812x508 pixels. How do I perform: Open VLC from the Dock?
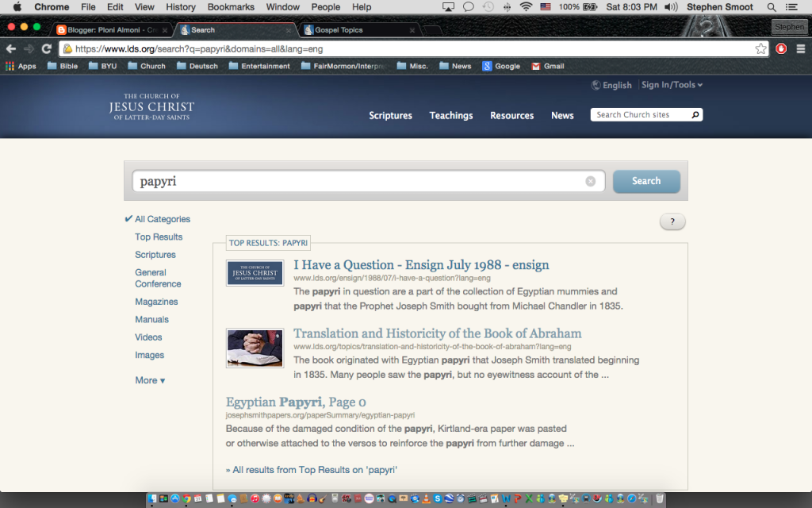[x=426, y=498]
